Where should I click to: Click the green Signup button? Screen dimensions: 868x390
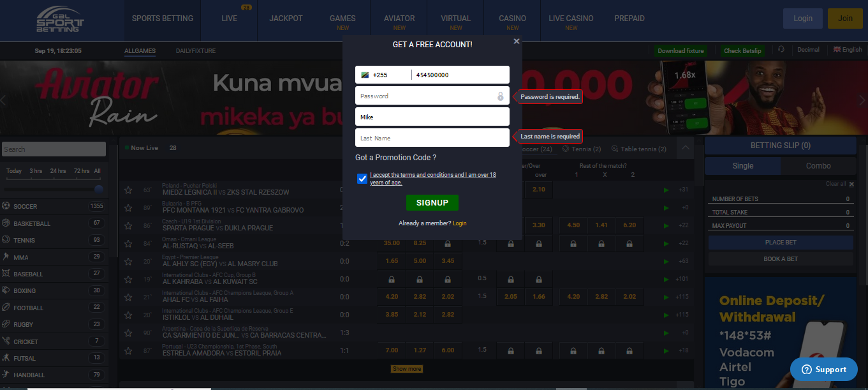[x=432, y=203]
